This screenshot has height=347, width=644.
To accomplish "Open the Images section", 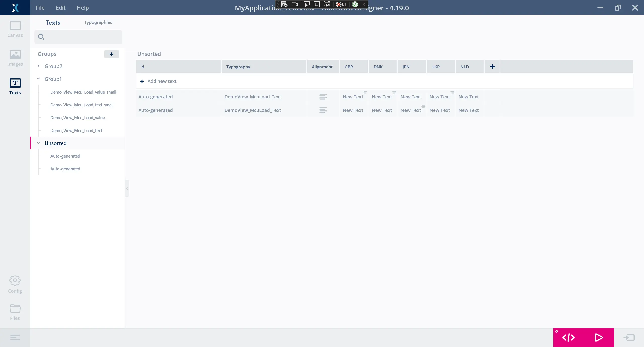I will 15,58.
